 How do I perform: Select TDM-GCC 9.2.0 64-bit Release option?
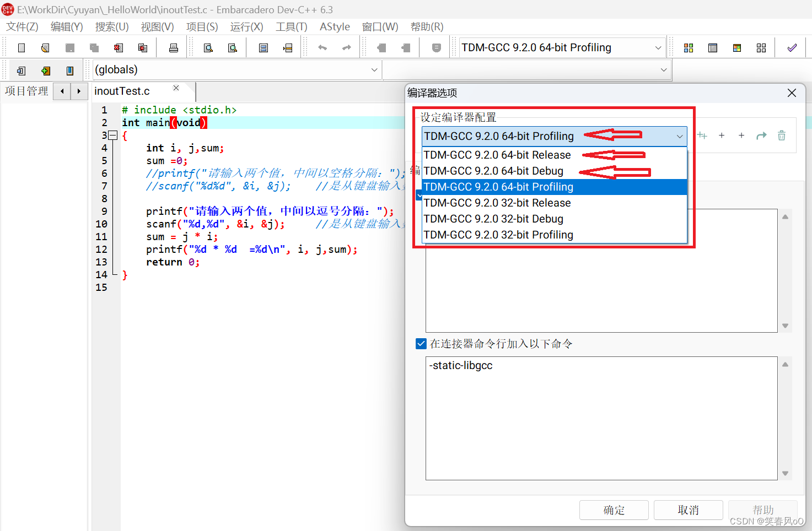pyautogui.click(x=555, y=155)
